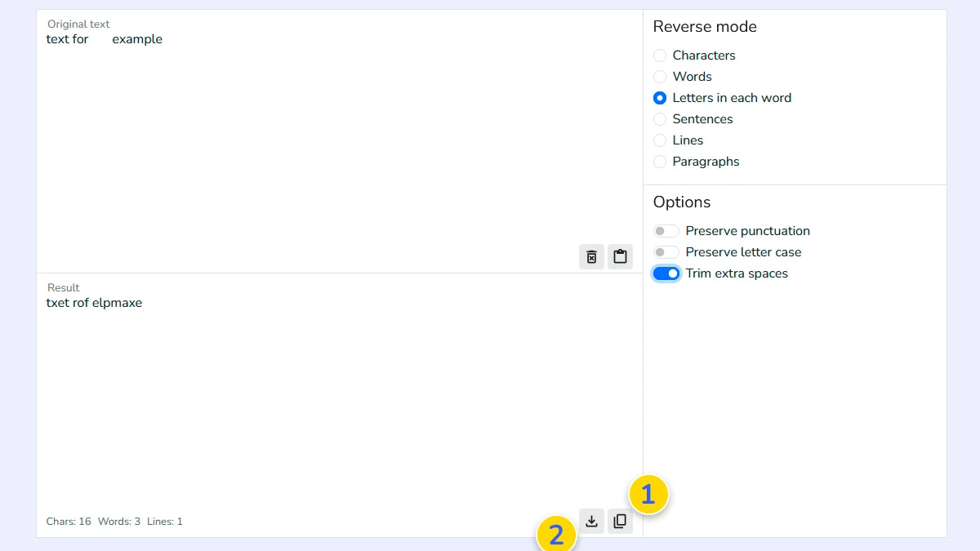Click the Options section heading
The image size is (980, 551).
coord(681,202)
